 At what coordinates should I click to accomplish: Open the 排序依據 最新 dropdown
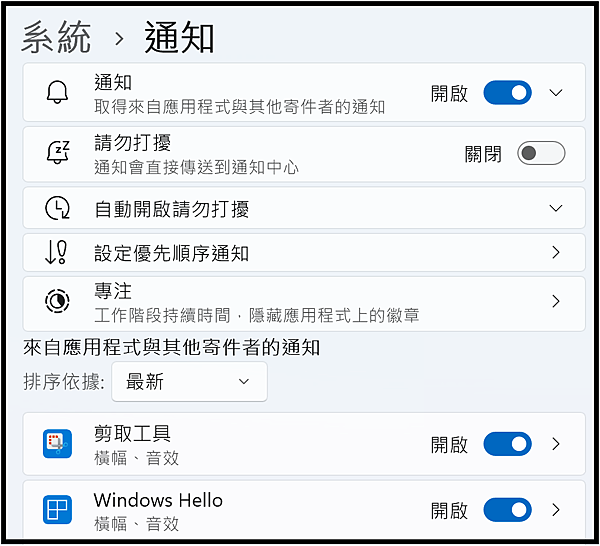189,382
